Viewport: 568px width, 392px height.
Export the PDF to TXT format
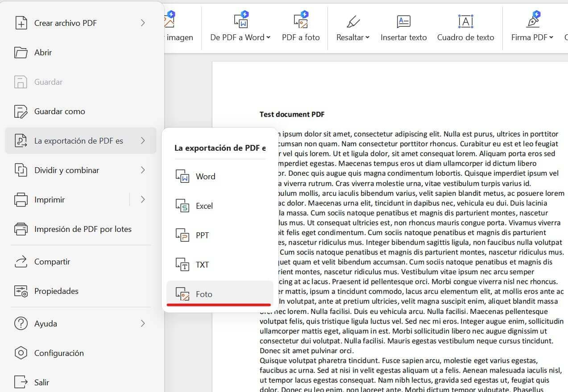pyautogui.click(x=202, y=264)
